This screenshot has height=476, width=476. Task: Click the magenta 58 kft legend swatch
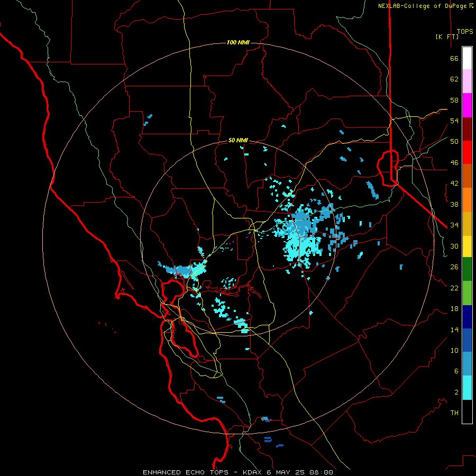(x=467, y=105)
